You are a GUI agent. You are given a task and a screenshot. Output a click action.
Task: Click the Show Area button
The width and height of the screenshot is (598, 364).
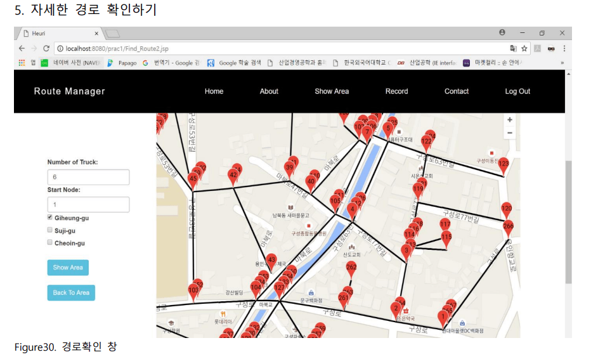(68, 268)
